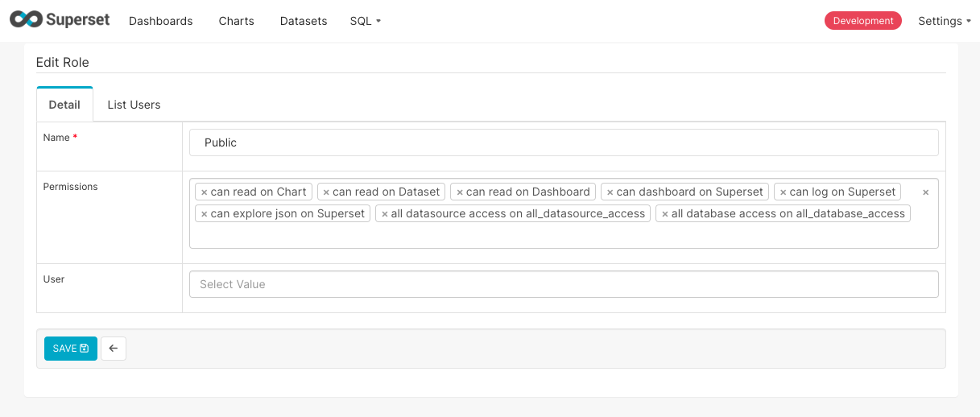Screen dimensions: 980x417
Task: Select the Detail tab
Action: [x=64, y=105]
